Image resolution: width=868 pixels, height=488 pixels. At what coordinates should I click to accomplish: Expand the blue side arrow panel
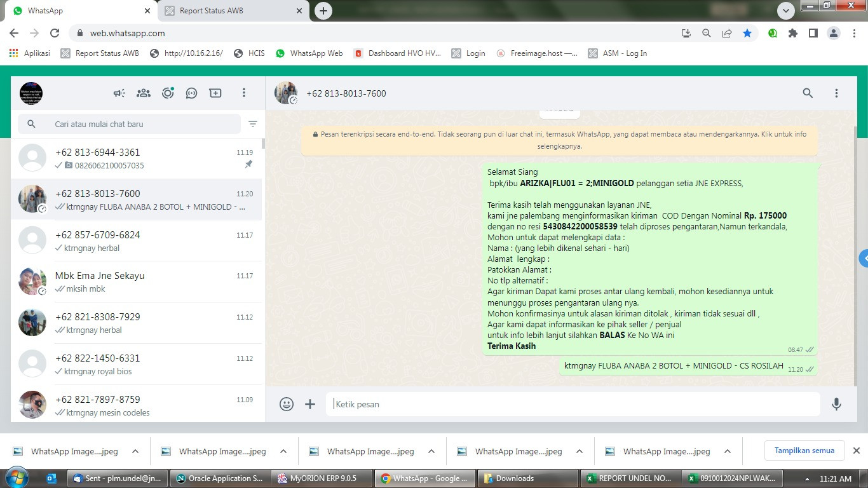[863, 258]
